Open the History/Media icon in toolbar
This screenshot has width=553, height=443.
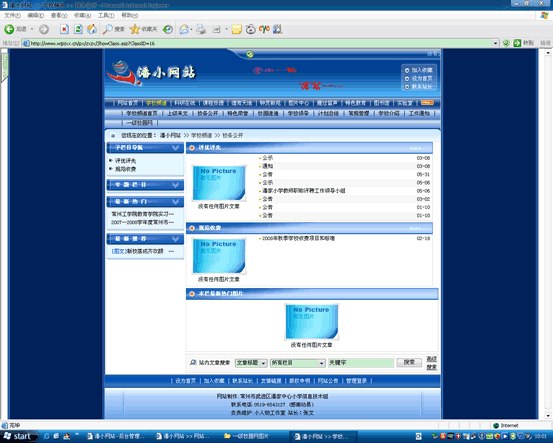point(168,29)
